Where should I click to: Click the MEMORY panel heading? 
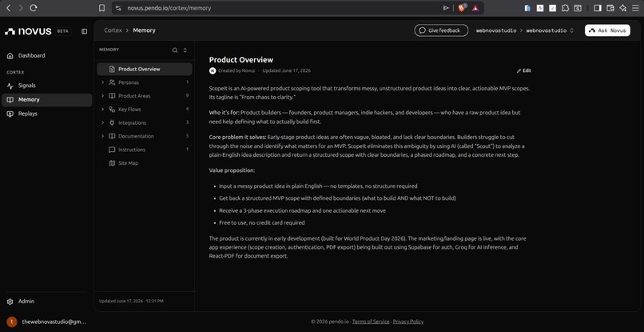(109, 50)
